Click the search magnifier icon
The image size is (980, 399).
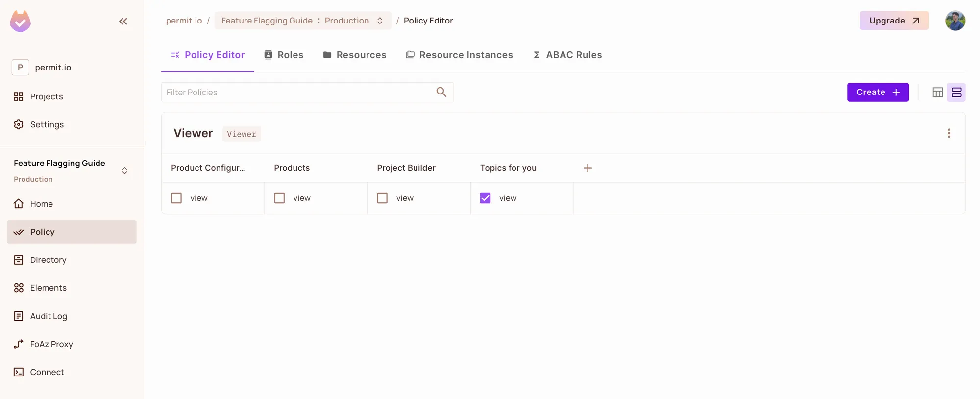point(441,92)
